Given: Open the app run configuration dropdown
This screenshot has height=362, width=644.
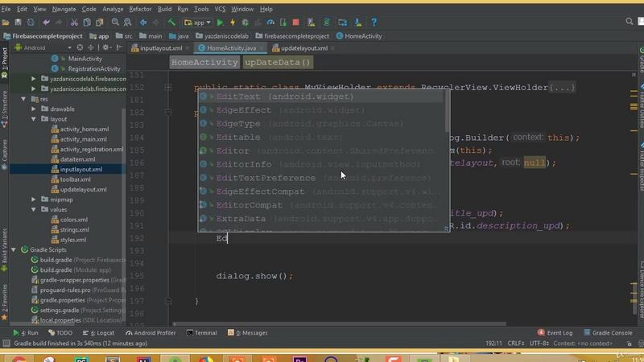Looking at the screenshot, I should 197,23.
